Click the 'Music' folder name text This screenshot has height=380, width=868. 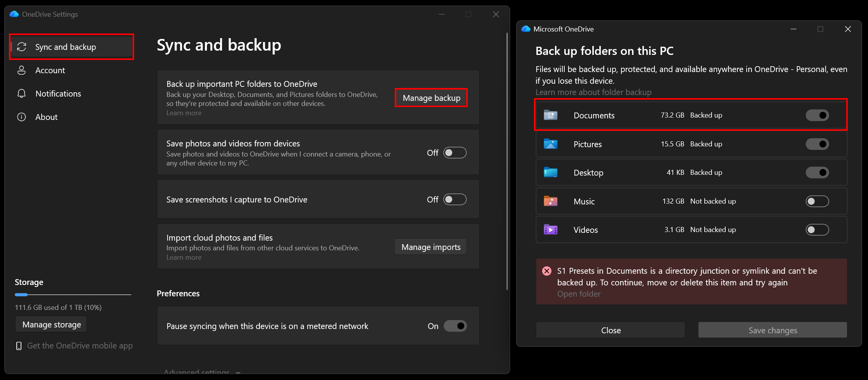584,201
